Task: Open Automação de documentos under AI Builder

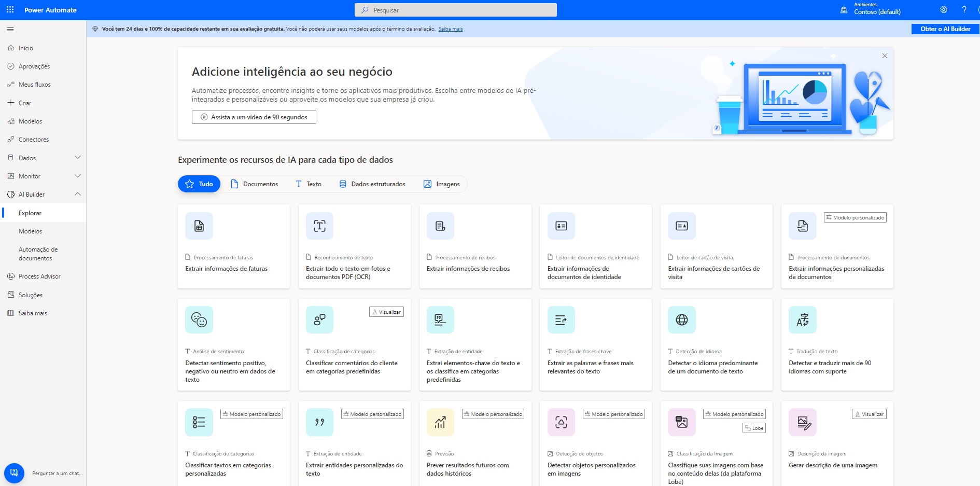Action: pyautogui.click(x=43, y=254)
